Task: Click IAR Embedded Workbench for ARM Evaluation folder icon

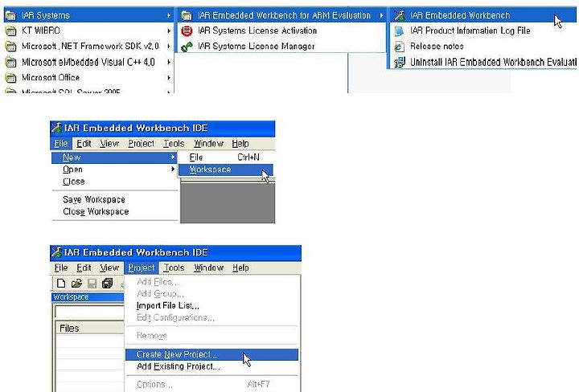Action: point(187,15)
